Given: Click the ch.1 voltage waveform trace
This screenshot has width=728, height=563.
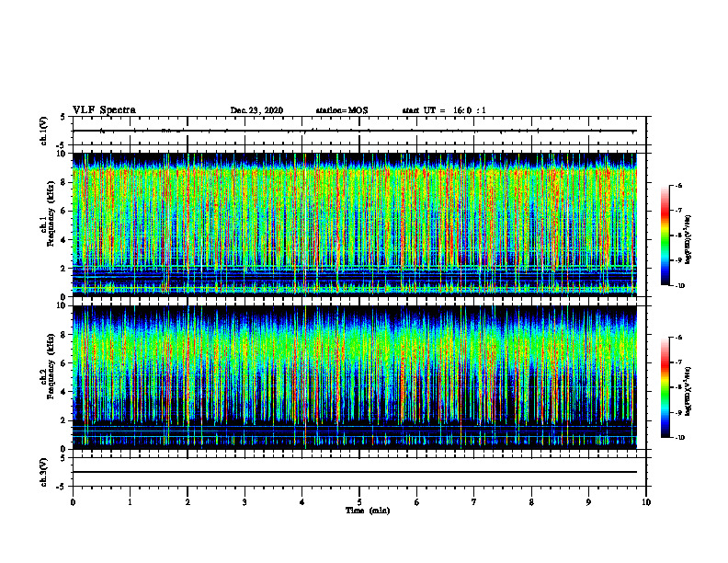Looking at the screenshot, I should click(x=355, y=131).
